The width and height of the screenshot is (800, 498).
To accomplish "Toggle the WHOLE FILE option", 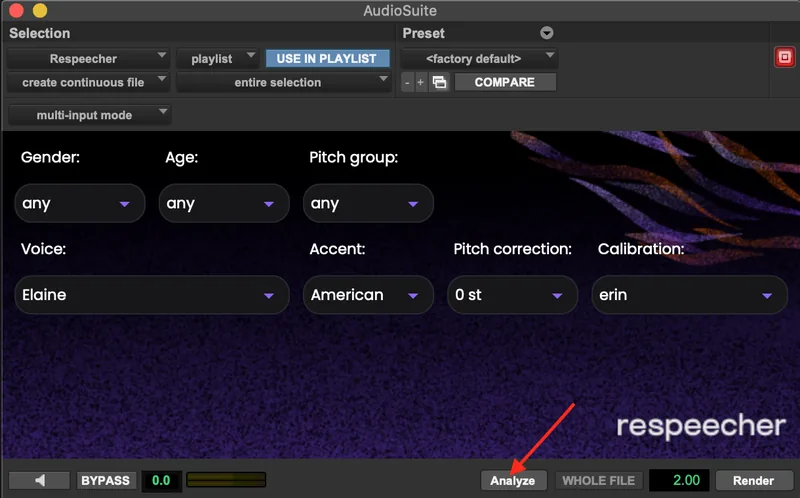I will point(598,480).
